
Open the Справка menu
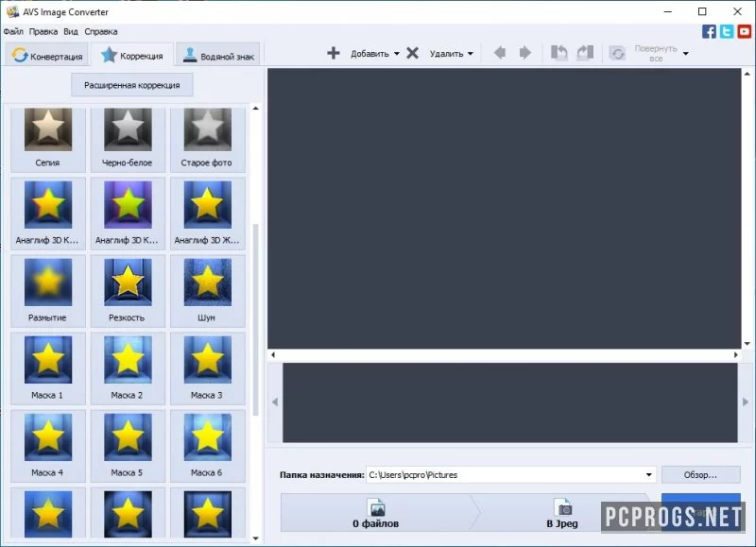click(101, 32)
